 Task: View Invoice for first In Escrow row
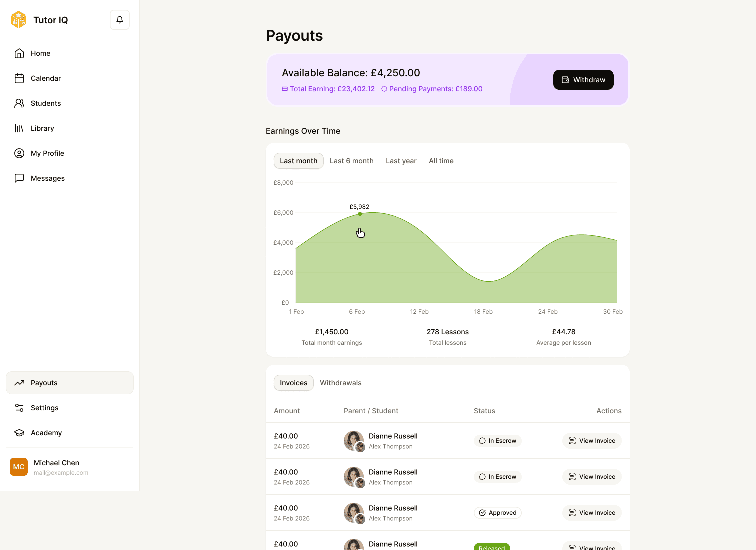click(592, 441)
